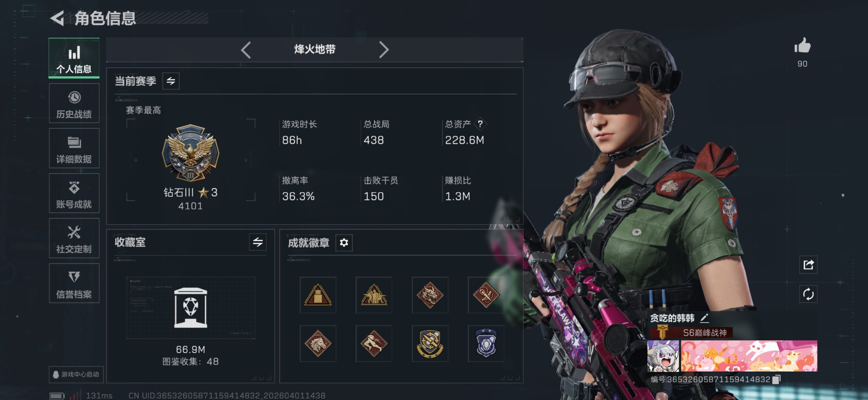The height and width of the screenshot is (400, 868).
Task: Select the pyramid achievement badge
Action: (x=318, y=295)
